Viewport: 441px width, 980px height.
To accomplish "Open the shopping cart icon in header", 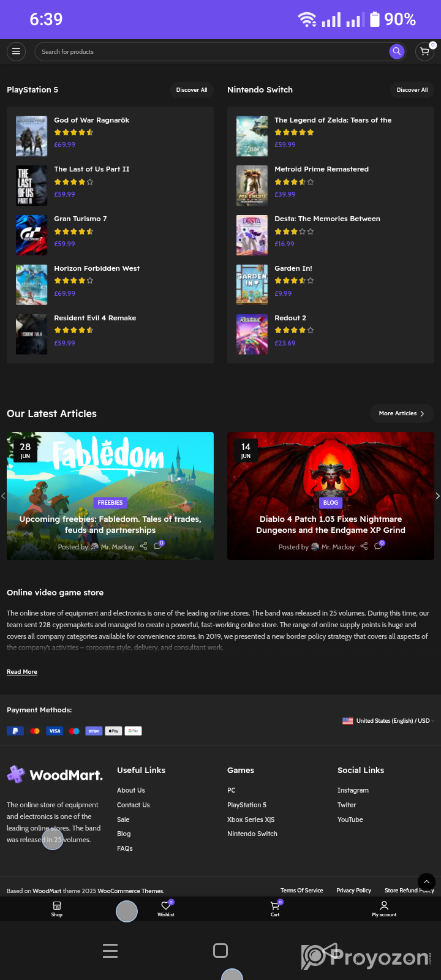I will (x=424, y=51).
